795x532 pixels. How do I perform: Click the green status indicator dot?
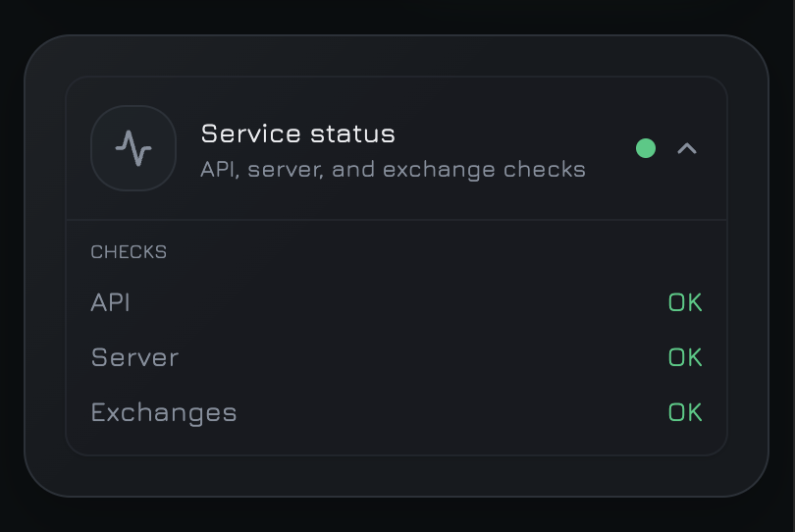(646, 148)
